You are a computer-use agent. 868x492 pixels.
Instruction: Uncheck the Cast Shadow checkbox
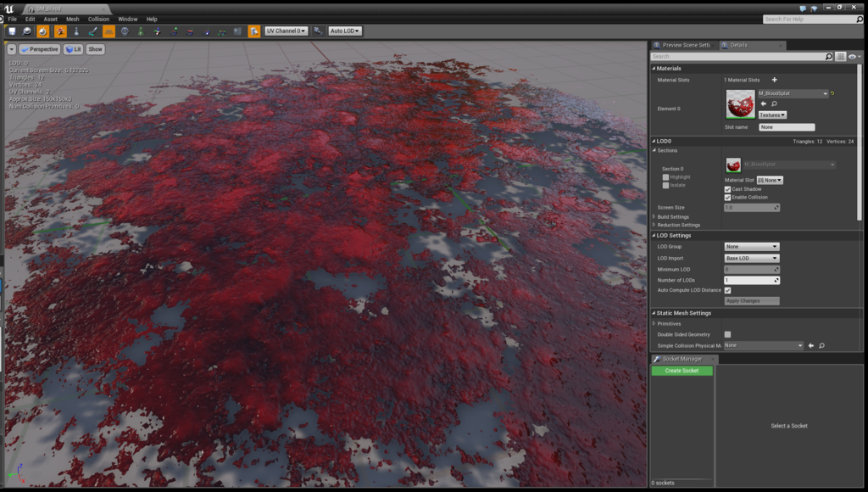coord(728,189)
